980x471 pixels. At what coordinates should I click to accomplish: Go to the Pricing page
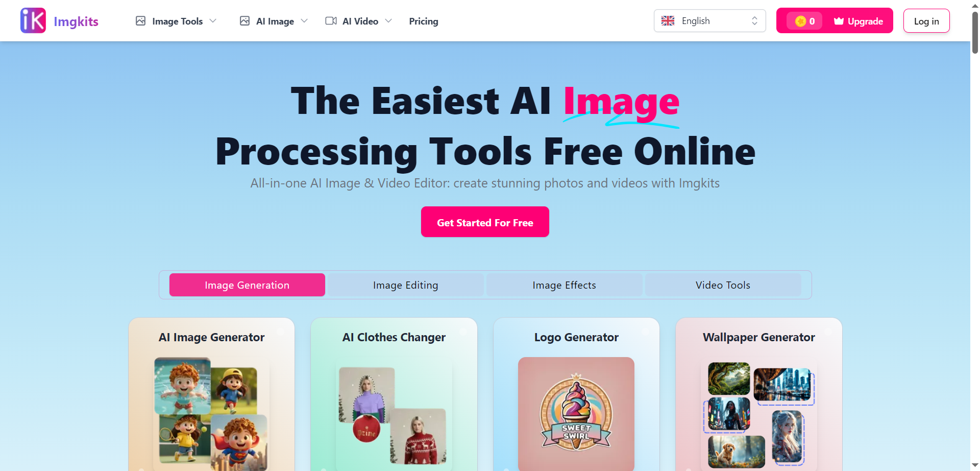click(x=423, y=21)
